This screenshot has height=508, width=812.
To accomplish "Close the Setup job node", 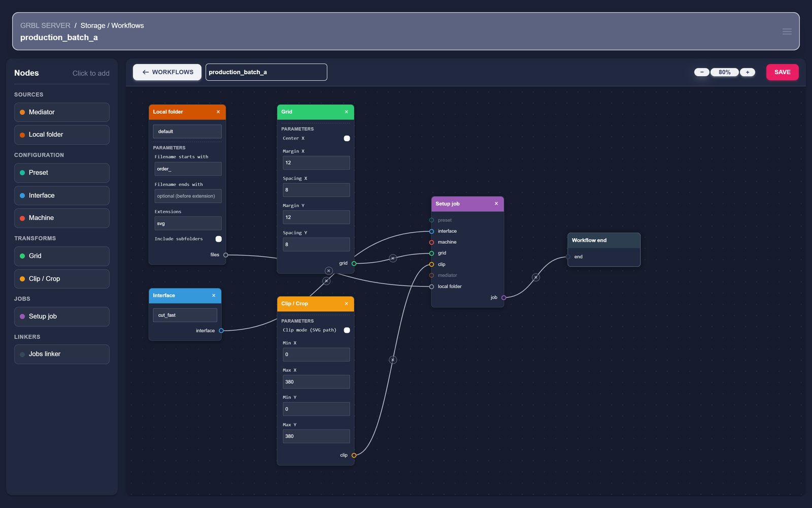I will pos(496,204).
